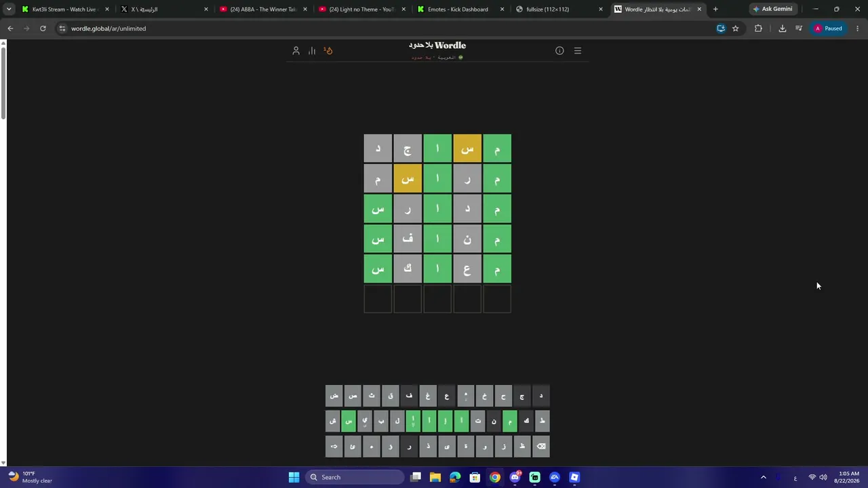Tap the خ key
This screenshot has height=488, width=868.
[485, 396]
